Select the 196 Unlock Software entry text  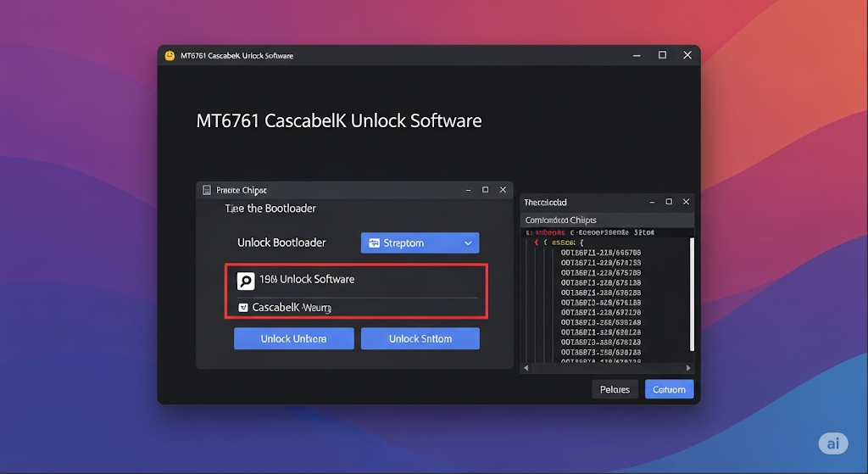307,280
